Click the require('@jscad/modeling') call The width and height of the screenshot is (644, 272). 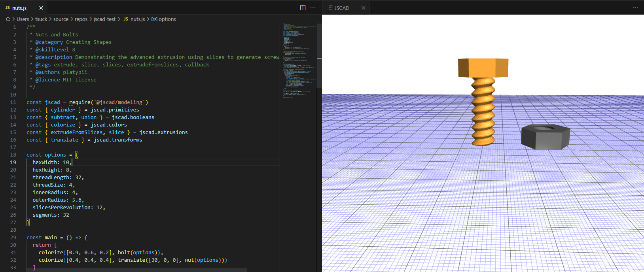pyautogui.click(x=109, y=102)
